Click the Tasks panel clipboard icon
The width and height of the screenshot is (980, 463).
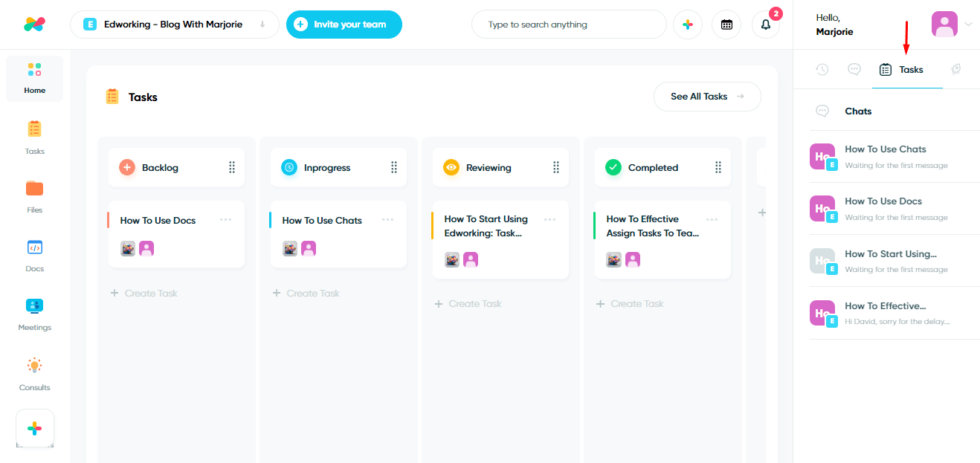point(112,97)
